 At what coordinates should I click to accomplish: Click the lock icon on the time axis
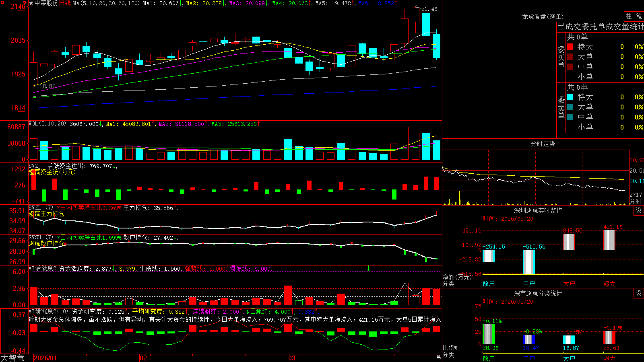[439, 357]
